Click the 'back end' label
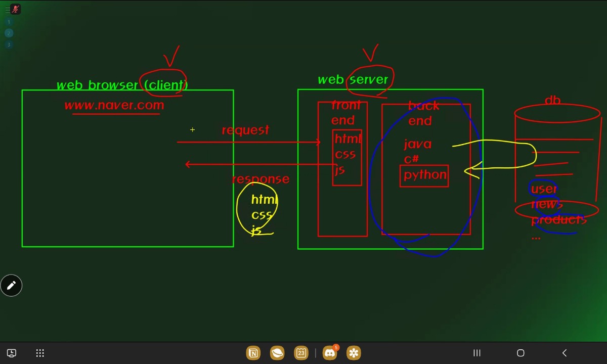 coord(423,113)
